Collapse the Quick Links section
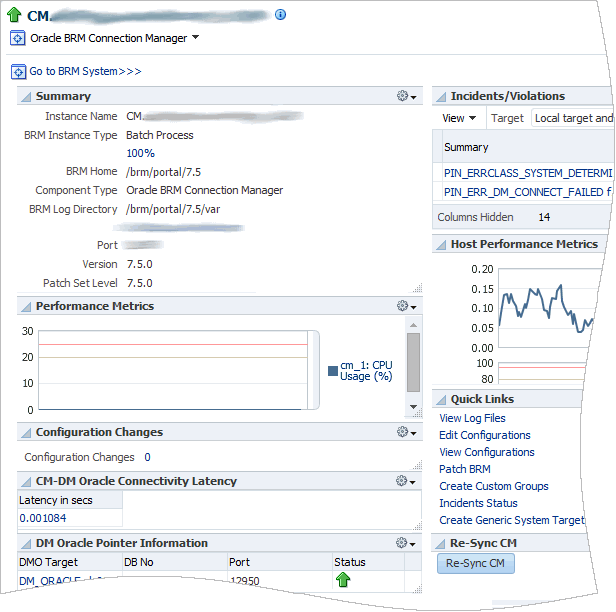This screenshot has height=612, width=616. 441,400
